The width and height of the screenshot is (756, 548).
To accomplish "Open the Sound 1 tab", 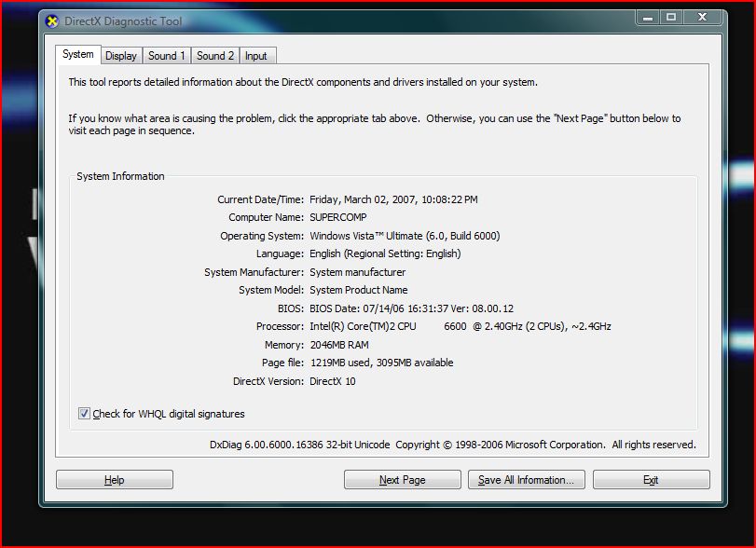I will tap(166, 56).
